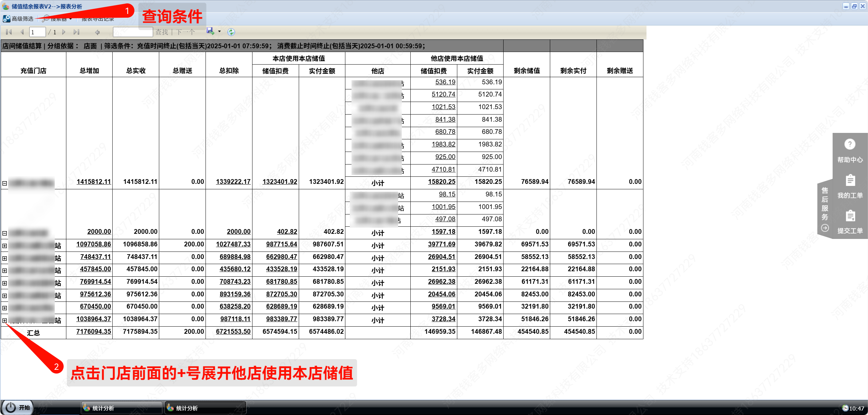Collapse the second store with 2000.00 total
Viewport: 868px width, 415px height.
pos(5,233)
